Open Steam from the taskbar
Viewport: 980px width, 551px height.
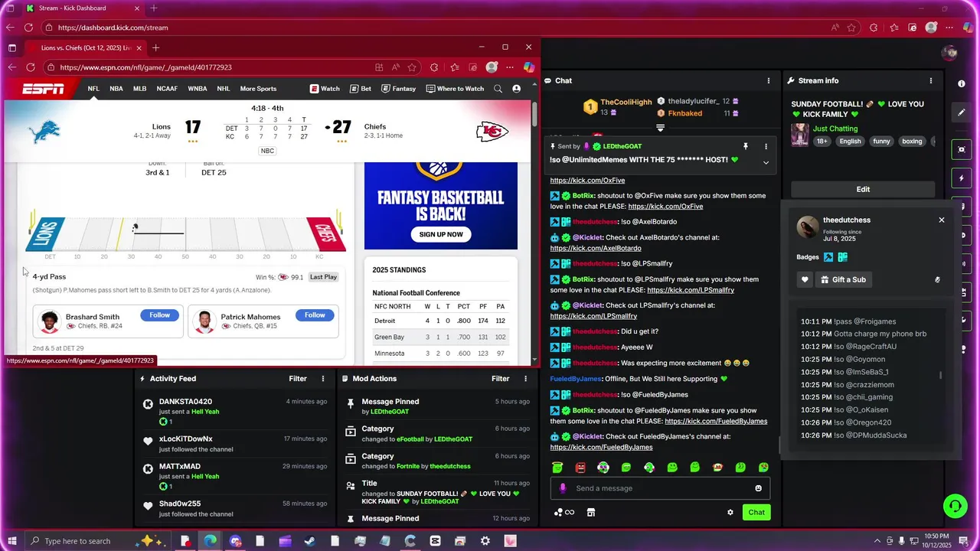pos(310,541)
